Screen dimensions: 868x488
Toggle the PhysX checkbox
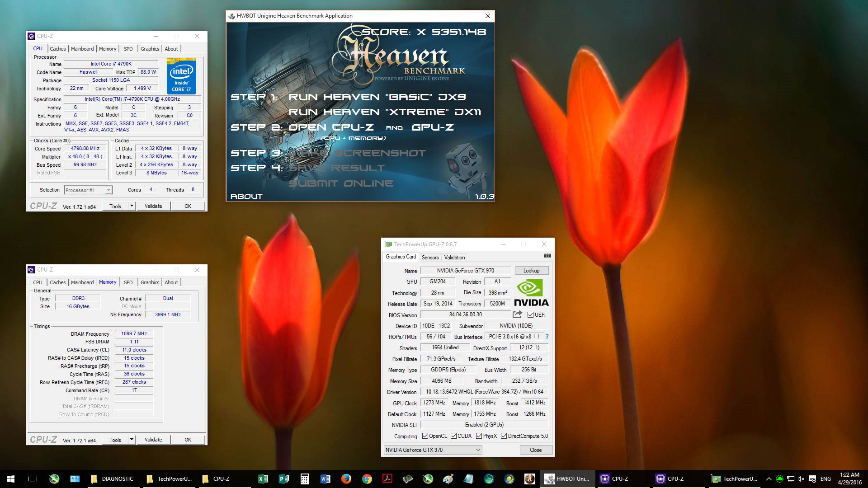(479, 436)
